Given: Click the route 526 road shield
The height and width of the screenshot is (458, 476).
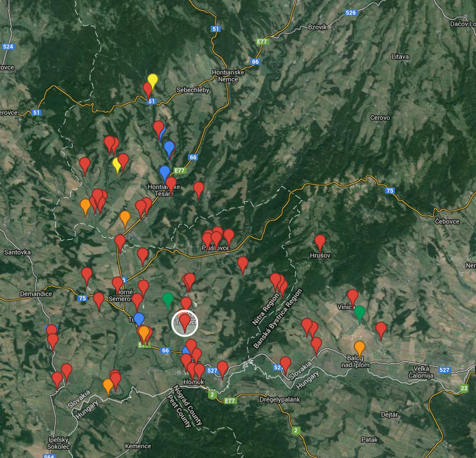Looking at the screenshot, I should 351,13.
